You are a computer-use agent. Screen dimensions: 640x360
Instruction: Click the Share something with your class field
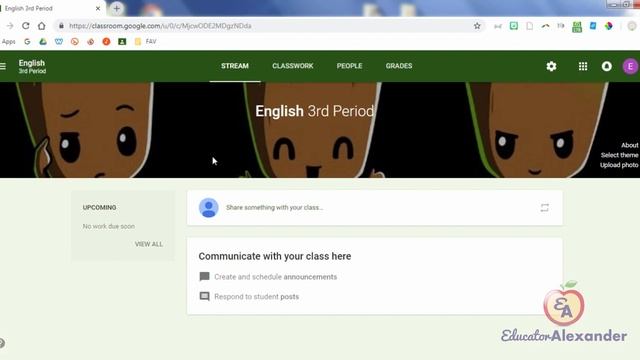coord(375,208)
